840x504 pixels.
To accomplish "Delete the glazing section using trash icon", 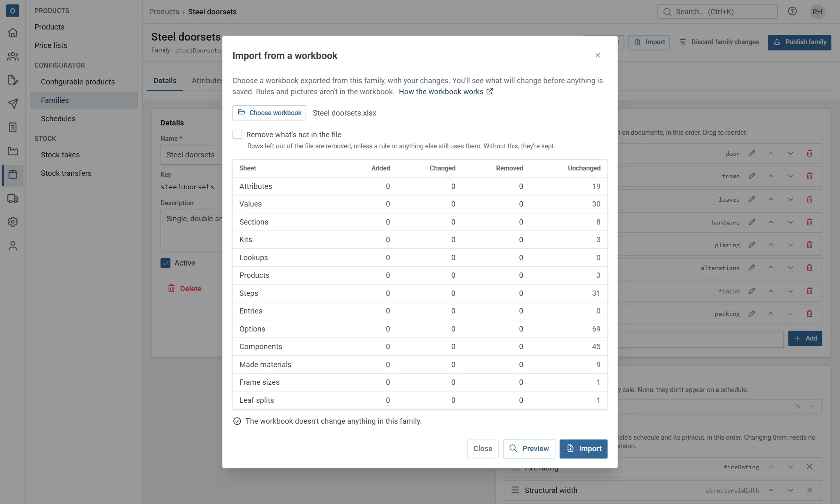I will pyautogui.click(x=809, y=245).
